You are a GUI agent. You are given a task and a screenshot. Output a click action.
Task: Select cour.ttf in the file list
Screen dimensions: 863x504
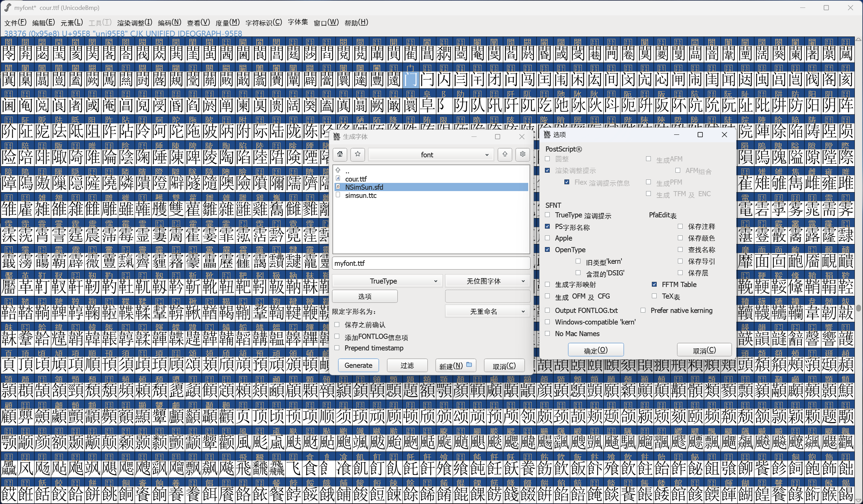[x=355, y=179]
